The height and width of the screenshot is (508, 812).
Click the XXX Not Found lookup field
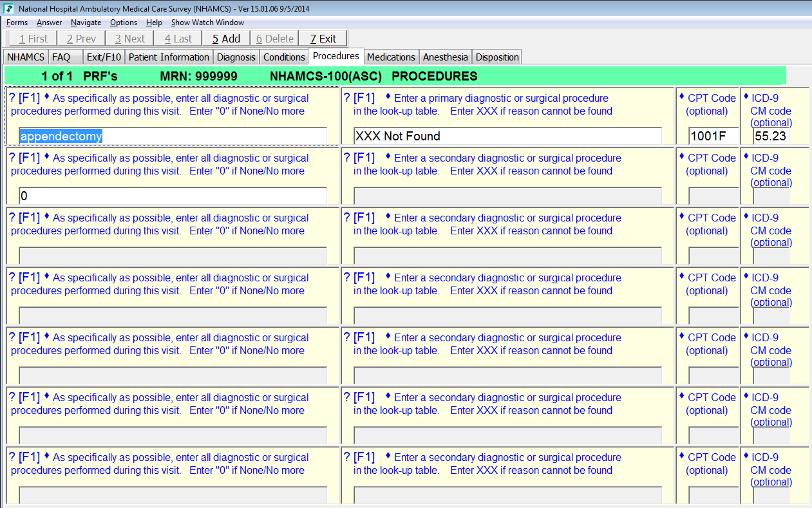(x=507, y=136)
